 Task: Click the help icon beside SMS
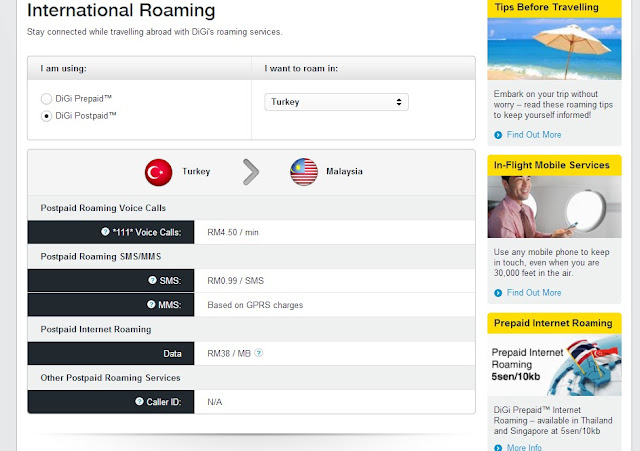pyautogui.click(x=152, y=280)
